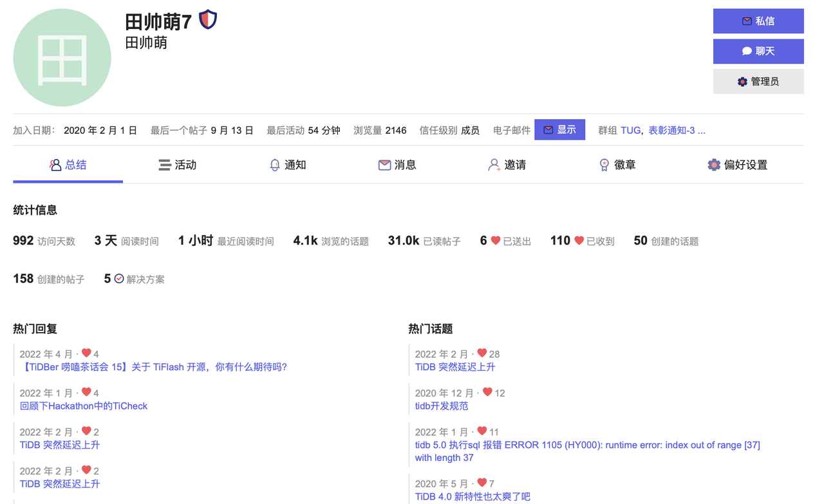Screen dimensions: 824x504
Task: Open the TiDBer 唠嗑茶话会 15 reply link
Action: (153, 367)
